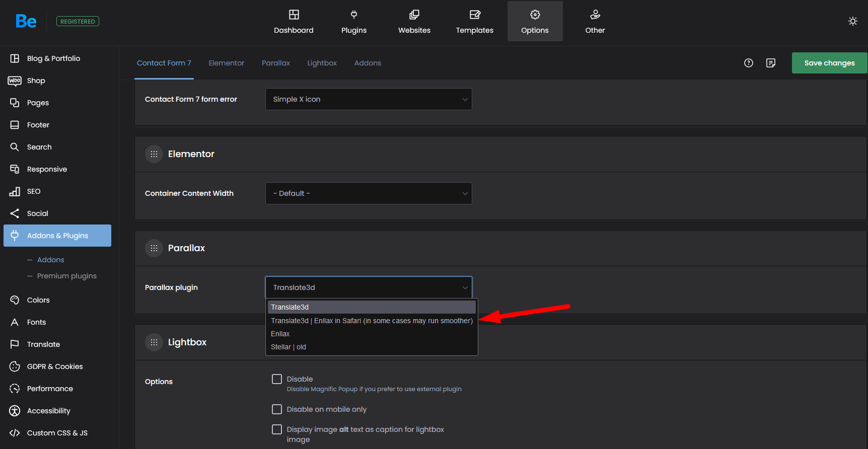Open the GDPR & Cookies label

pos(55,366)
